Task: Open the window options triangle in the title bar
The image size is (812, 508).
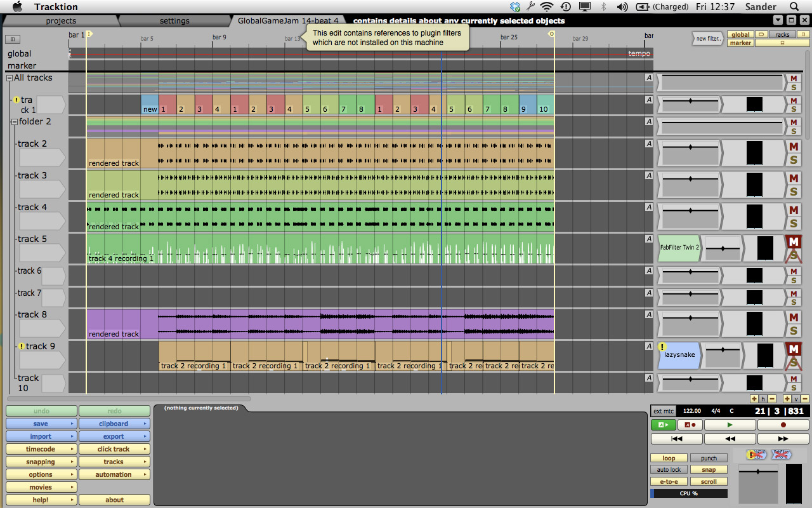Action: pos(778,20)
